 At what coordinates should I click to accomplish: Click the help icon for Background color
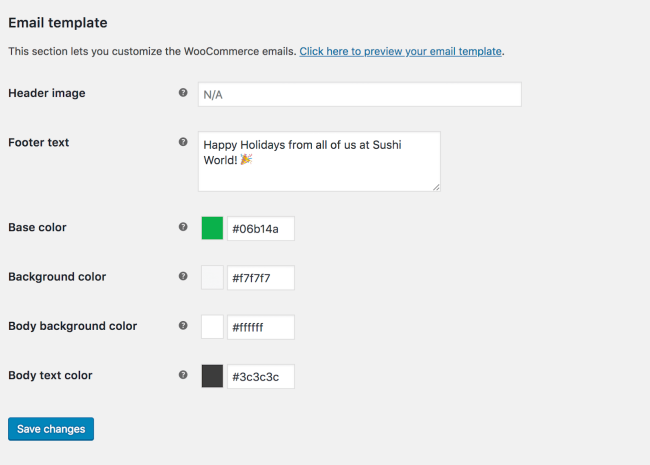183,276
